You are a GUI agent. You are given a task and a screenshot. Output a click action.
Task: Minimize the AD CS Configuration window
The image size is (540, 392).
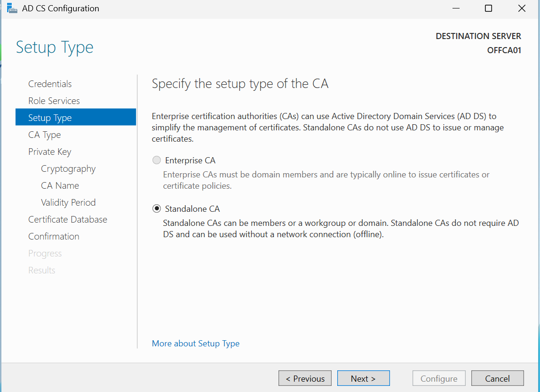pos(455,8)
